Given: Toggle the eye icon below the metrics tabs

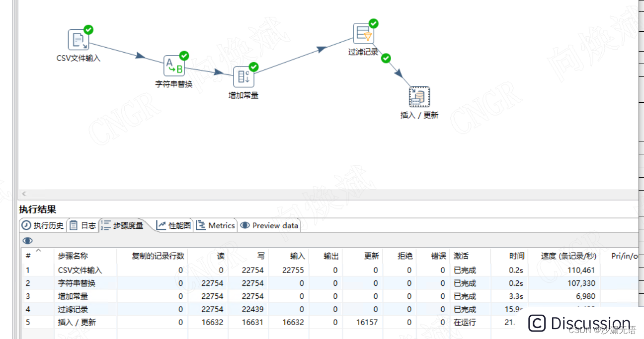Looking at the screenshot, I should (x=27, y=240).
